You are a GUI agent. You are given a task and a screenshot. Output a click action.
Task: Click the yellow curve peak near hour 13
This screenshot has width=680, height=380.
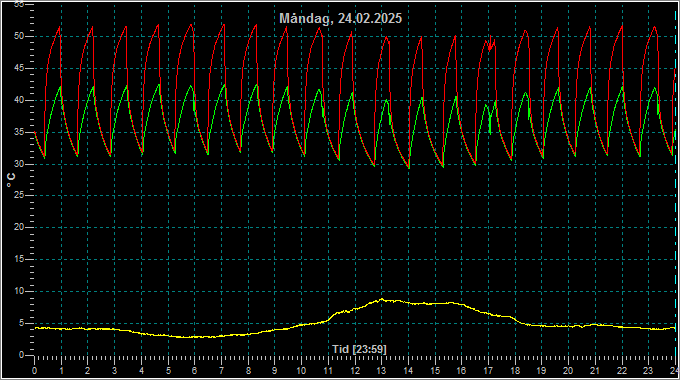pyautogui.click(x=382, y=299)
